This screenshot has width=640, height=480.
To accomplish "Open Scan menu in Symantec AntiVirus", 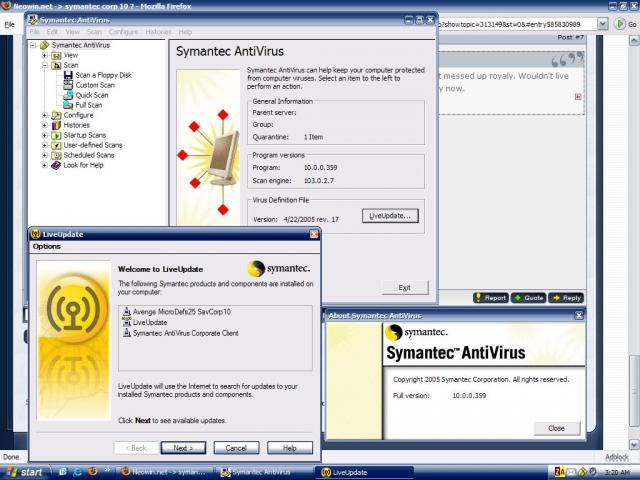I will [x=94, y=32].
